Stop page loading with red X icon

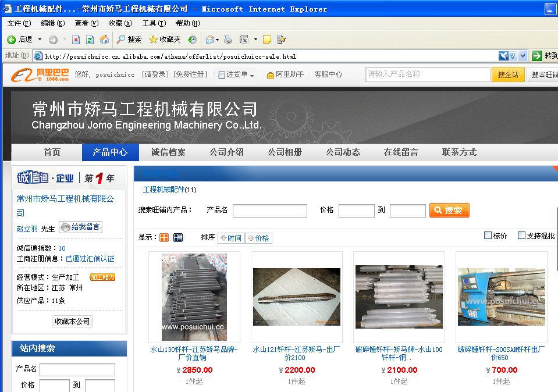(76, 40)
